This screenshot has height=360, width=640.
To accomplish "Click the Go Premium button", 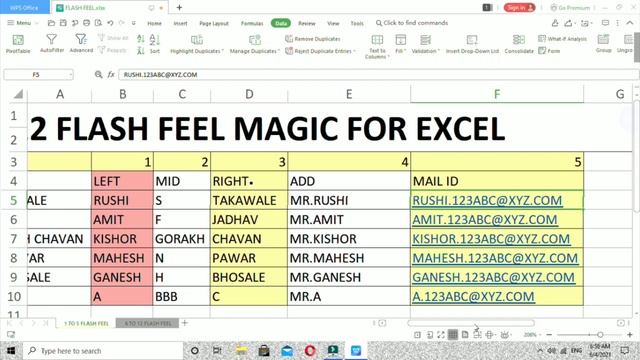I will pos(571,7).
